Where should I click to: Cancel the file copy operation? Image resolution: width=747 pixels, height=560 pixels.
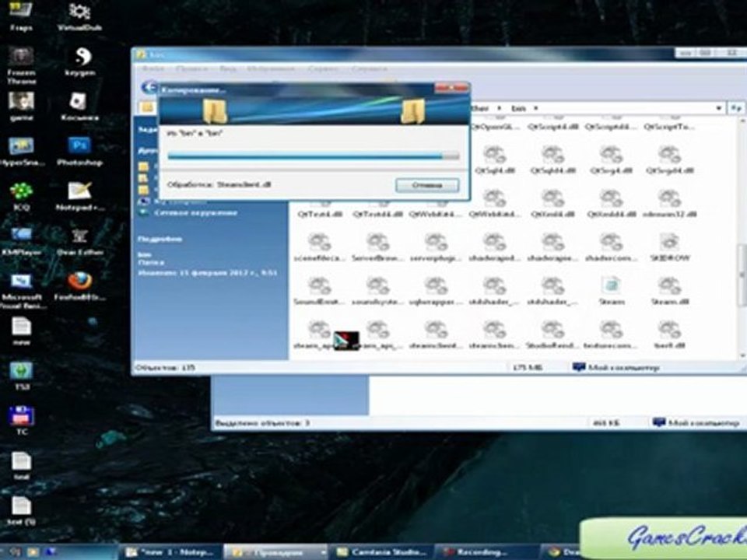click(x=426, y=186)
